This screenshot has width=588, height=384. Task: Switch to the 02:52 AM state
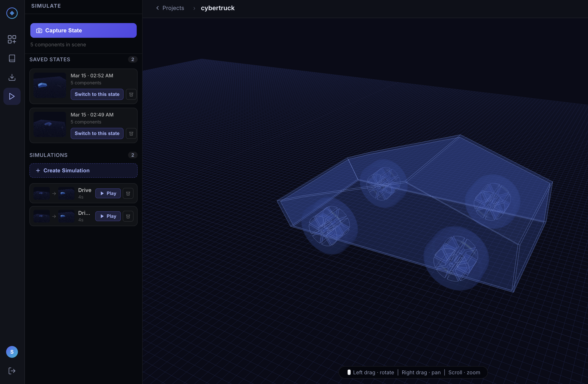[x=97, y=94]
